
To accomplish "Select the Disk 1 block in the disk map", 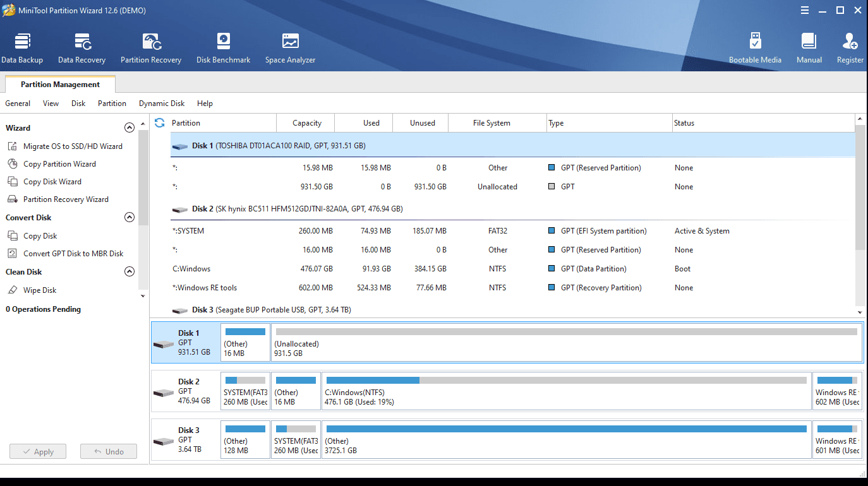I will [x=185, y=342].
